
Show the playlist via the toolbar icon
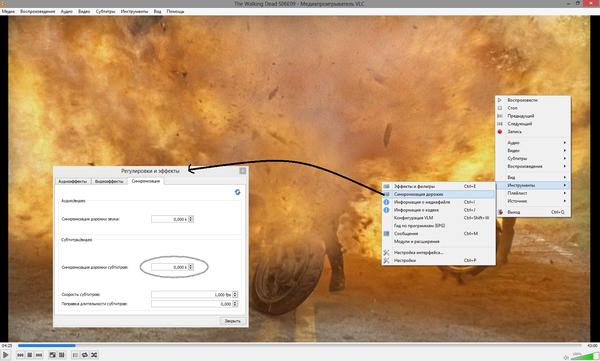pyautogui.click(x=75, y=355)
